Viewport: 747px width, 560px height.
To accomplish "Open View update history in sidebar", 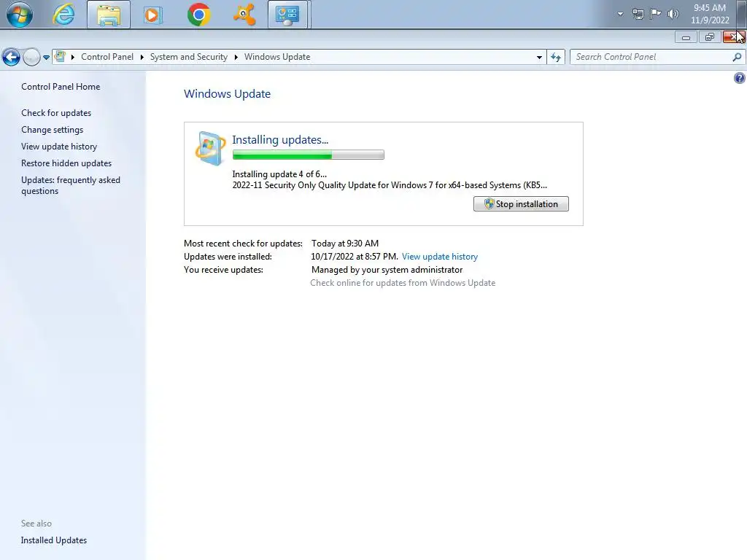I will (59, 146).
